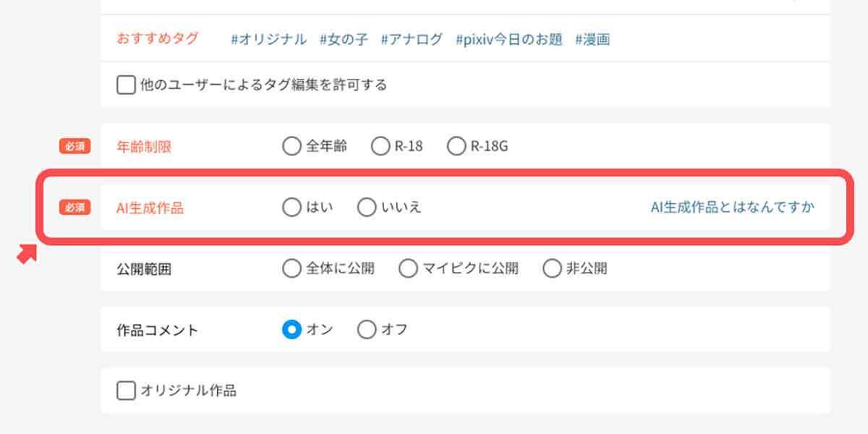The height and width of the screenshot is (434, 868).
Task: Select the 全年齢 age restriction radio
Action: [291, 147]
